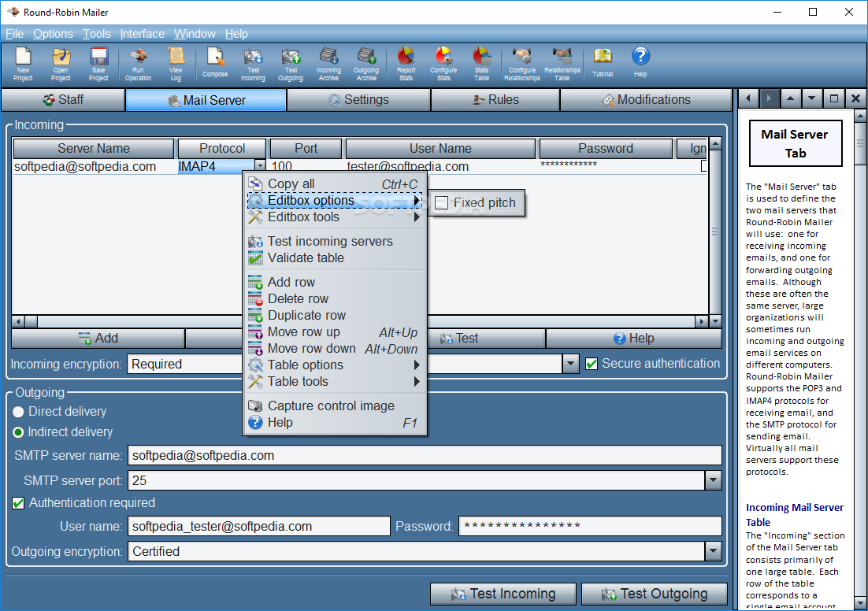Close the help side panel
Image resolution: width=868 pixels, height=611 pixels.
(855, 99)
